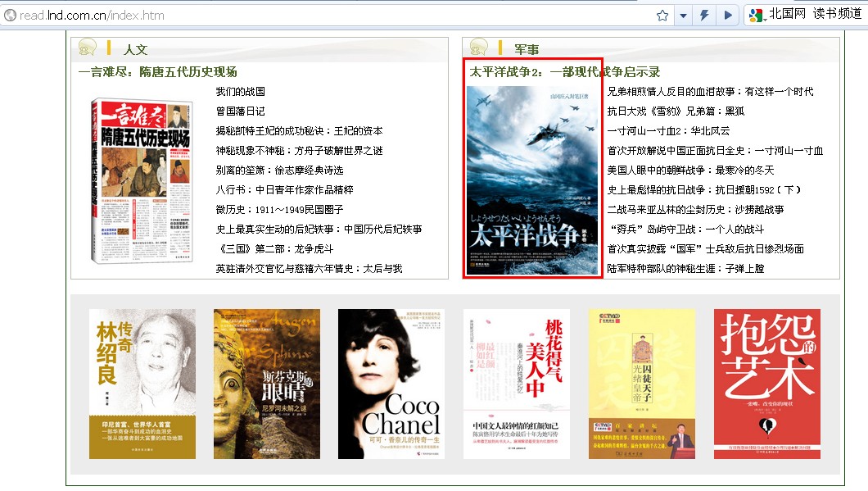Open link 史上最真实生动的后妃轶事
Viewport: 868px width, 491px height.
319,230
